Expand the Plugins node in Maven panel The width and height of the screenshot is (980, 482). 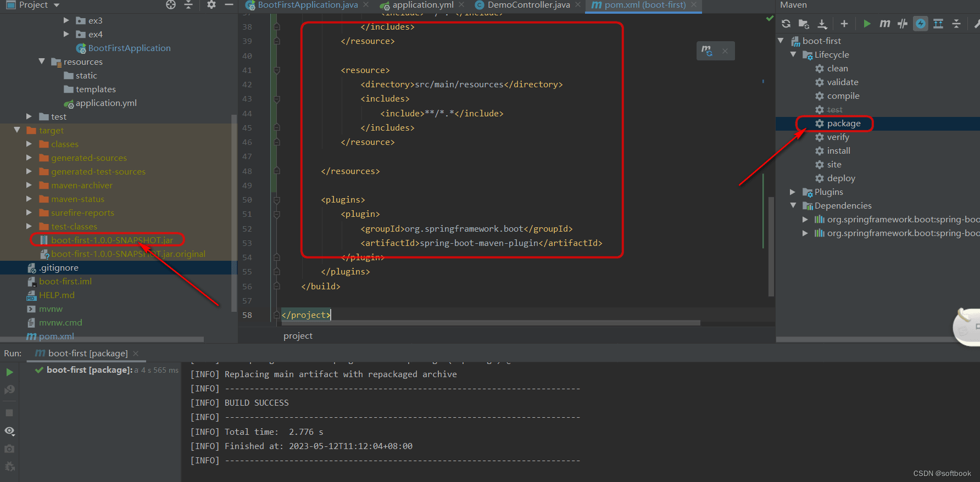tap(793, 192)
